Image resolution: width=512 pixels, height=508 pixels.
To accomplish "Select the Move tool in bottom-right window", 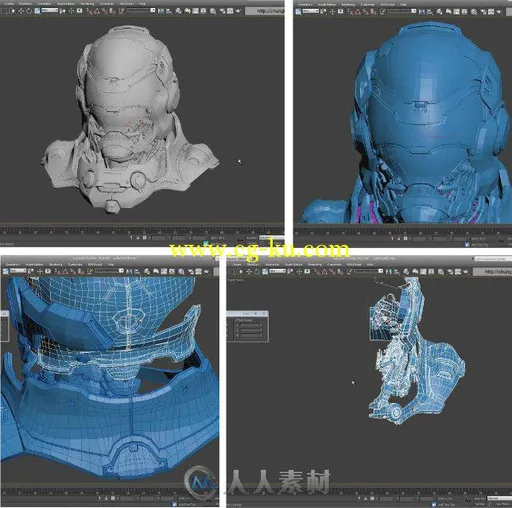I will point(249,271).
